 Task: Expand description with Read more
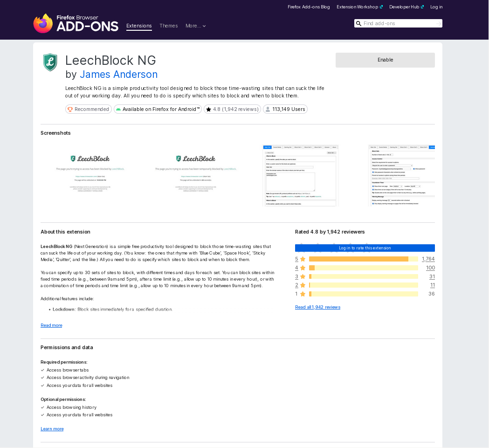click(x=51, y=325)
